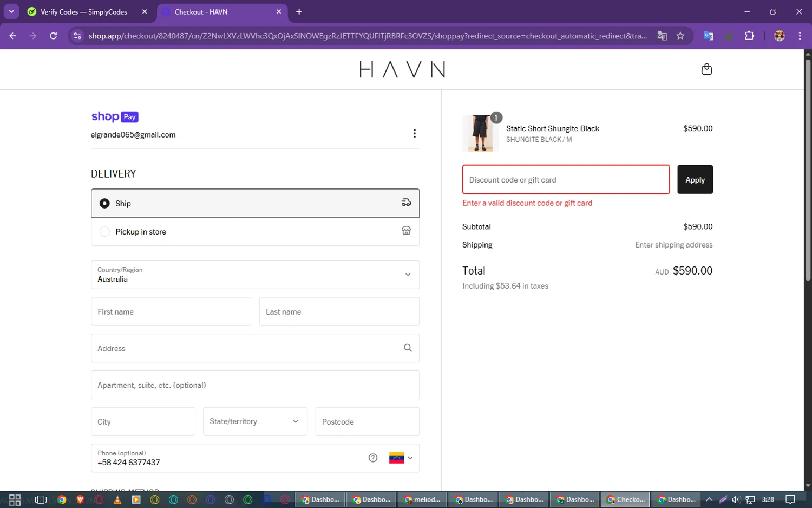Click the scrollbar down arrow

coord(808,486)
